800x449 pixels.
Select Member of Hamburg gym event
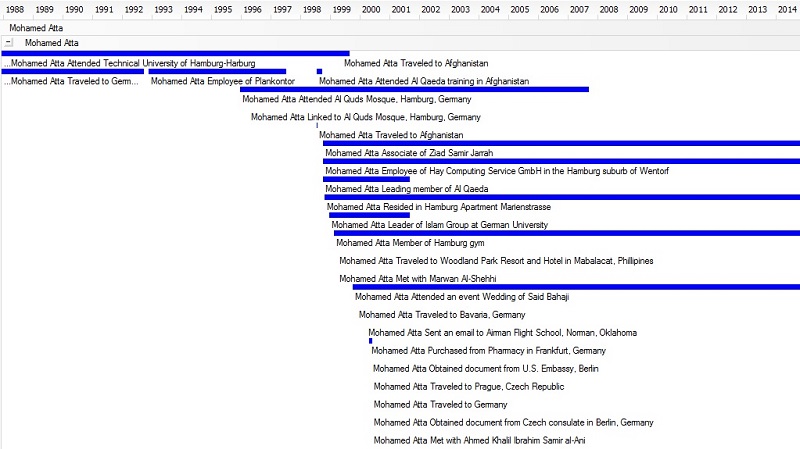(410, 243)
